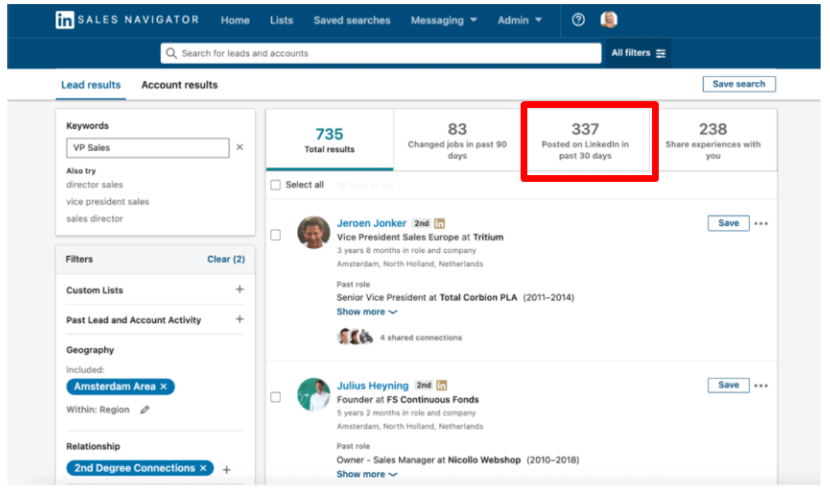This screenshot has width=830, height=488.
Task: Edit the Within: Region pencil icon
Action: (145, 410)
